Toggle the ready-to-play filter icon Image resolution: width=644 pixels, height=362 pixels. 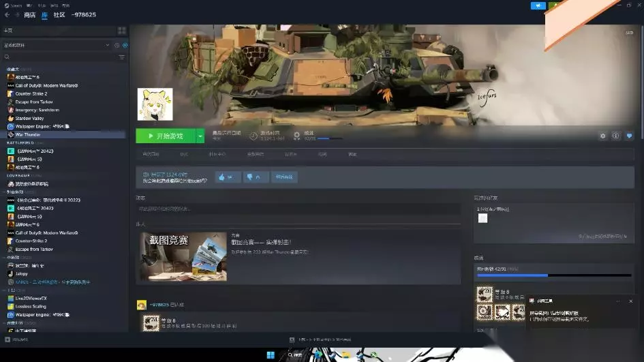click(x=125, y=45)
